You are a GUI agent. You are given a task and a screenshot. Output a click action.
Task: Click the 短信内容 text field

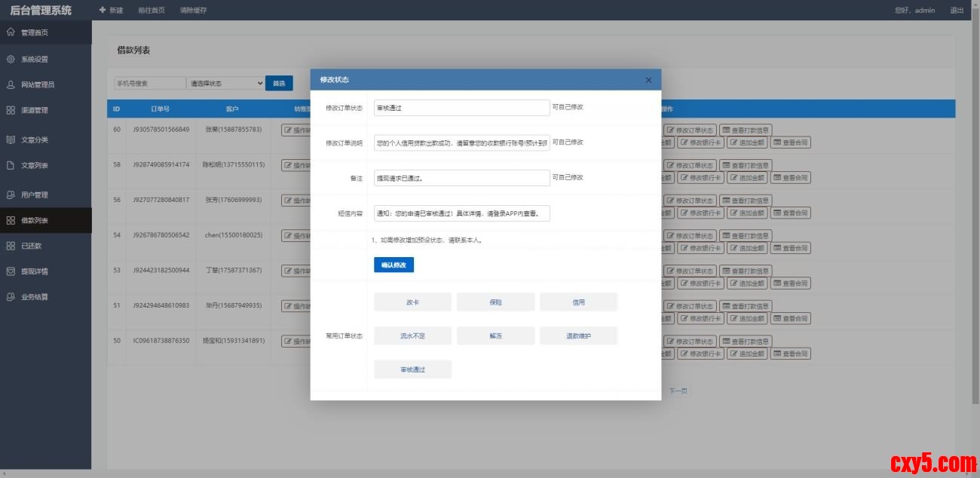point(461,213)
